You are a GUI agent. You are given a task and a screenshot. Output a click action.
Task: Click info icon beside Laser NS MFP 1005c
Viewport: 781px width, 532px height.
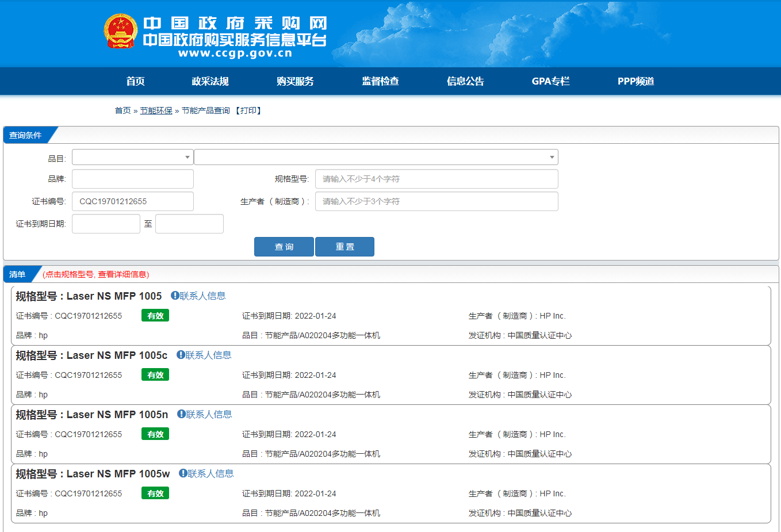coord(181,355)
